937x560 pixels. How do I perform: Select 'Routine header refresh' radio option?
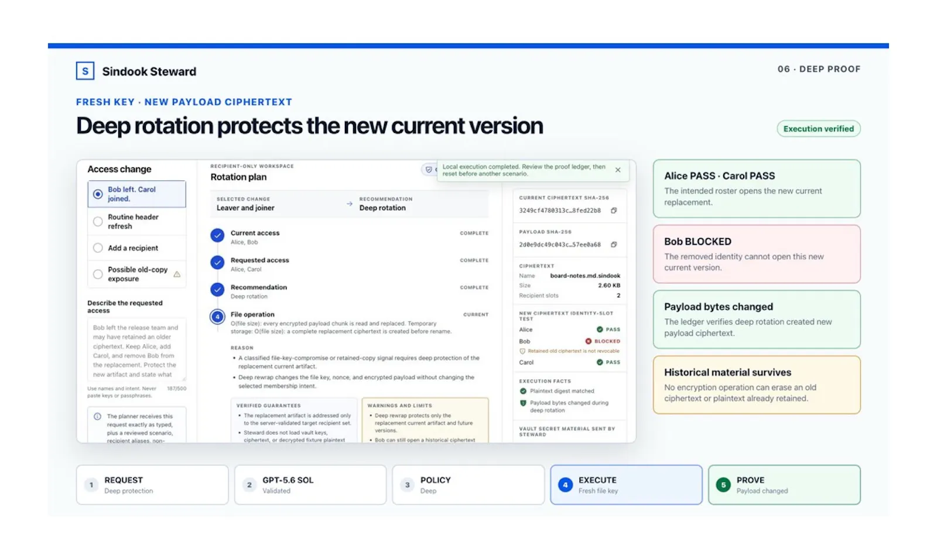(98, 222)
